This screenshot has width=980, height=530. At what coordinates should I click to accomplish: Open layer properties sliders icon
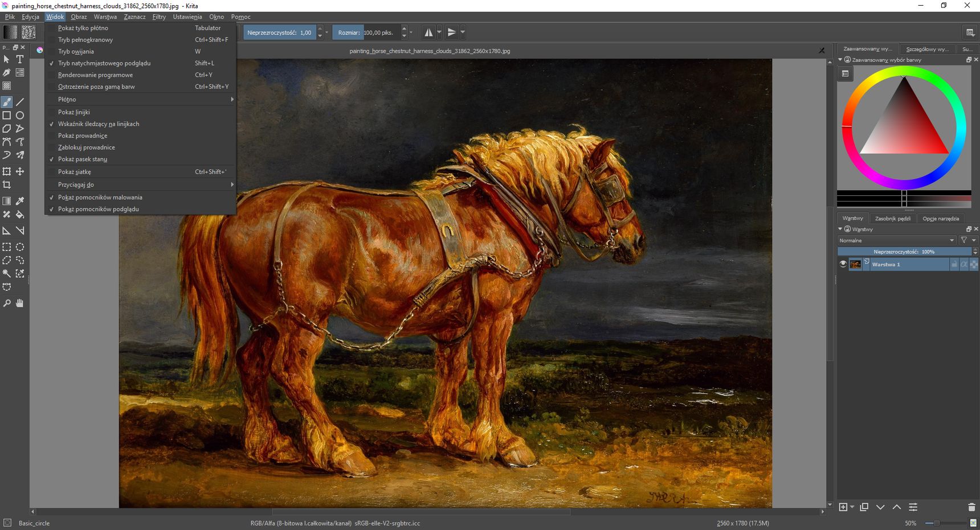pos(913,507)
